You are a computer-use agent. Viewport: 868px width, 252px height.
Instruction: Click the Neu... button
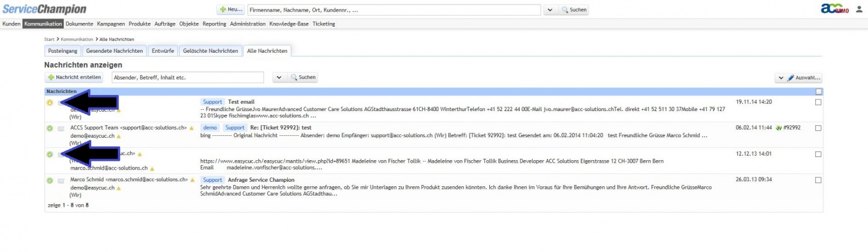pyautogui.click(x=231, y=10)
